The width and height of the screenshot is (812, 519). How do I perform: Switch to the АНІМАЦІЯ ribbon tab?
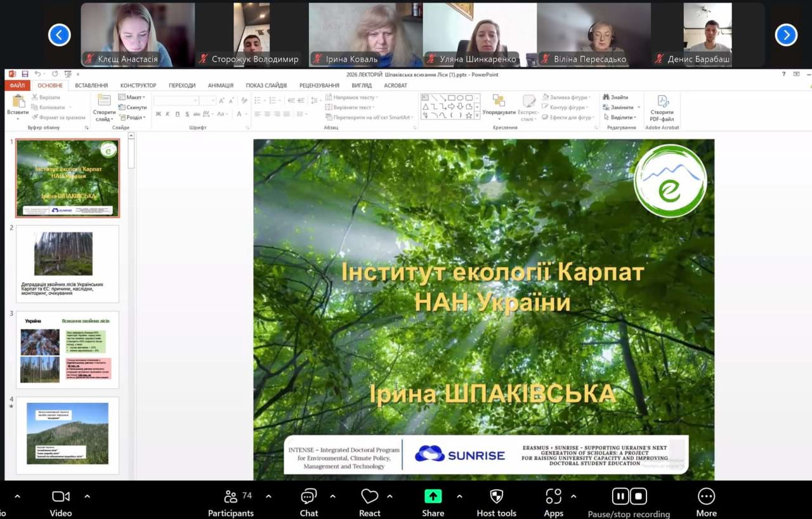pyautogui.click(x=221, y=85)
